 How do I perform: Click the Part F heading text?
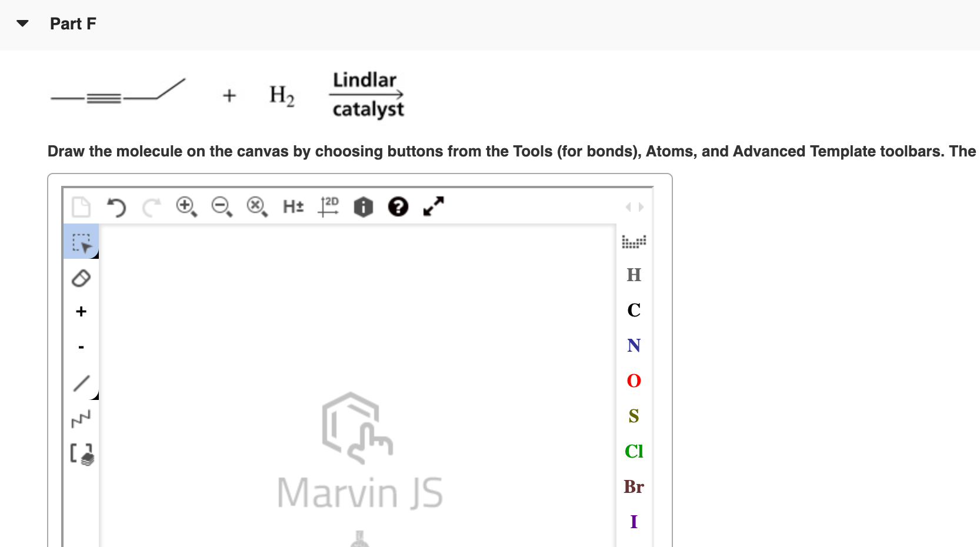point(73,24)
